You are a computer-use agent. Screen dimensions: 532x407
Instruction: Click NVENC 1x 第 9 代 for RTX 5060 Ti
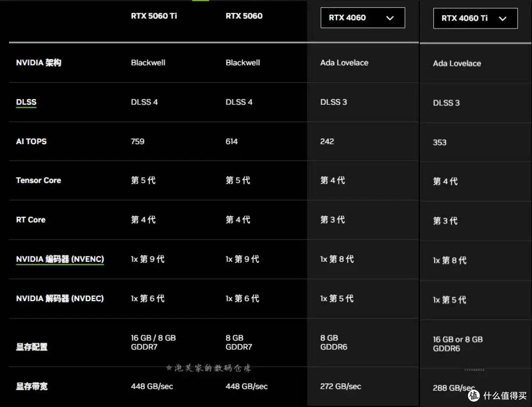coord(148,259)
